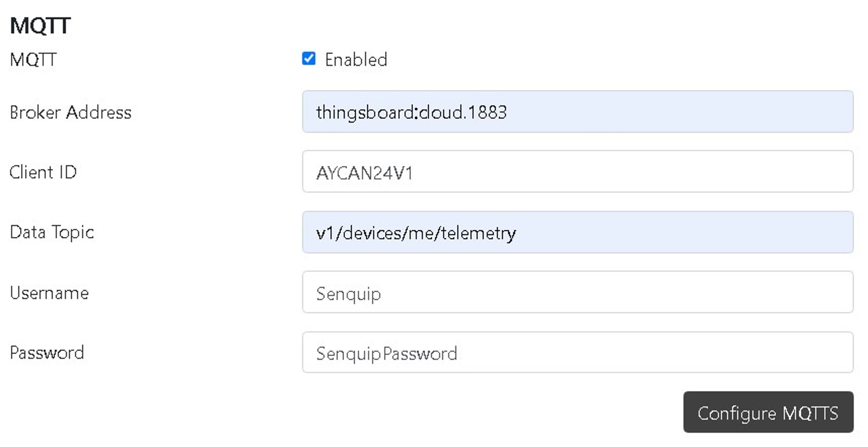Click the bold MQTT section heading
The width and height of the screenshot is (868, 447).
point(40,25)
